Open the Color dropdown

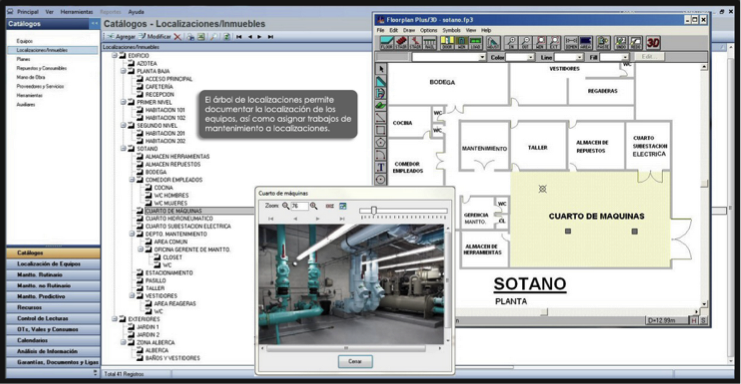pos(531,57)
